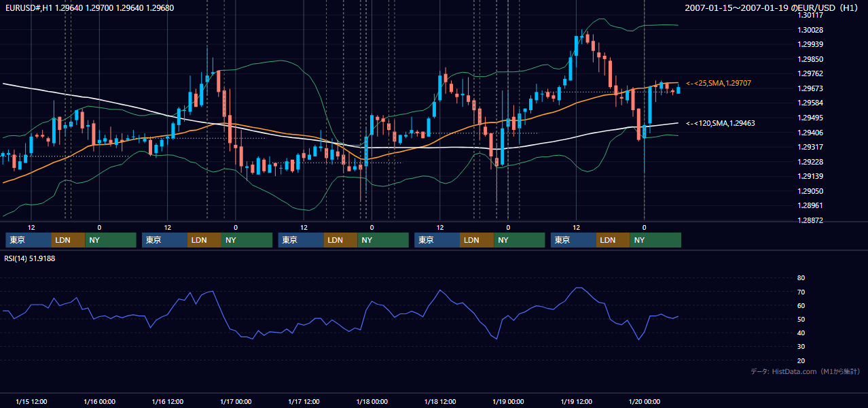Click price axis label 1.28961
Screen dimensions: 868x408
coord(810,205)
